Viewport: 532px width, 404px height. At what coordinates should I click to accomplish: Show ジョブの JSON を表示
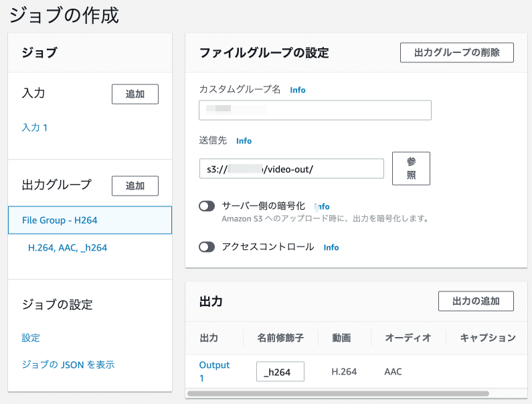[68, 364]
